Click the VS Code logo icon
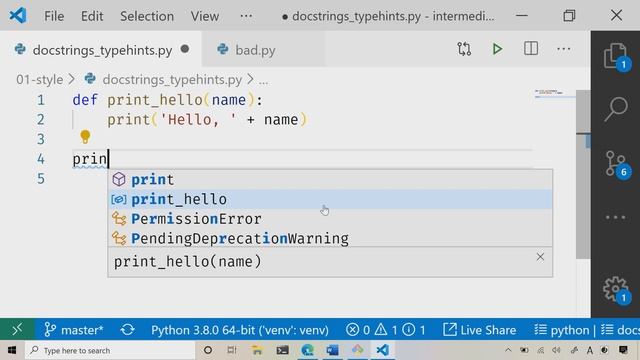Image resolution: width=640 pixels, height=360 pixels. [18, 16]
